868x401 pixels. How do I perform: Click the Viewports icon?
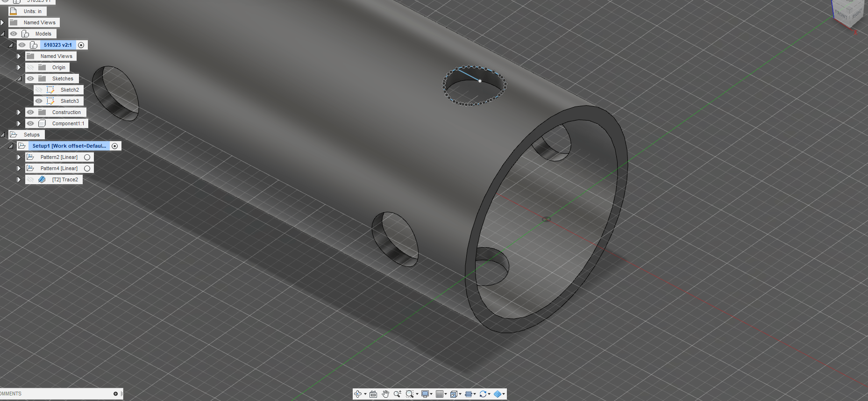pyautogui.click(x=454, y=394)
